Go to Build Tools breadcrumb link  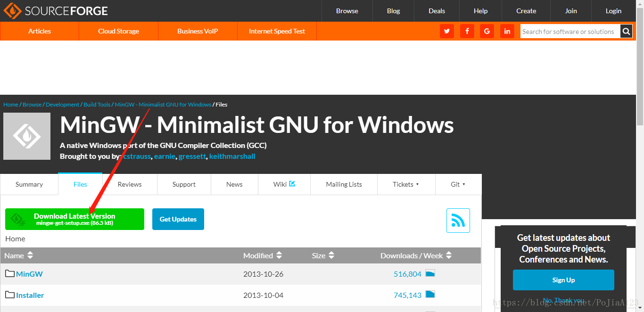pos(97,105)
